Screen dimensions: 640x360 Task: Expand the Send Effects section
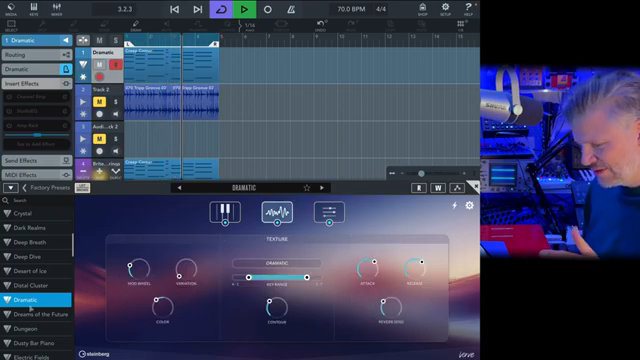[x=37, y=161]
